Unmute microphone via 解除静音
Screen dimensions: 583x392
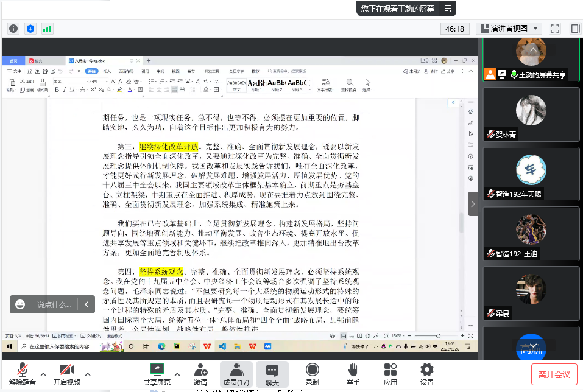(23, 374)
